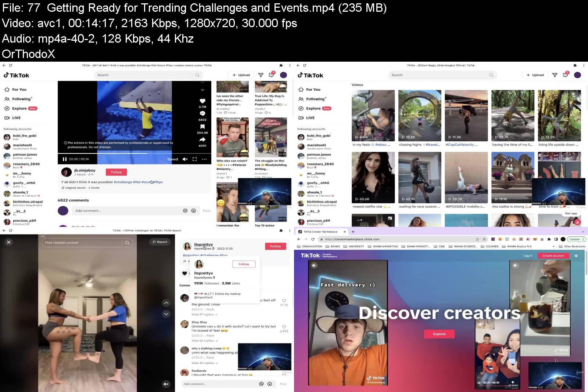Like the jb.ninjaboy video with the heart icon
The image size is (588, 392).
202,101
